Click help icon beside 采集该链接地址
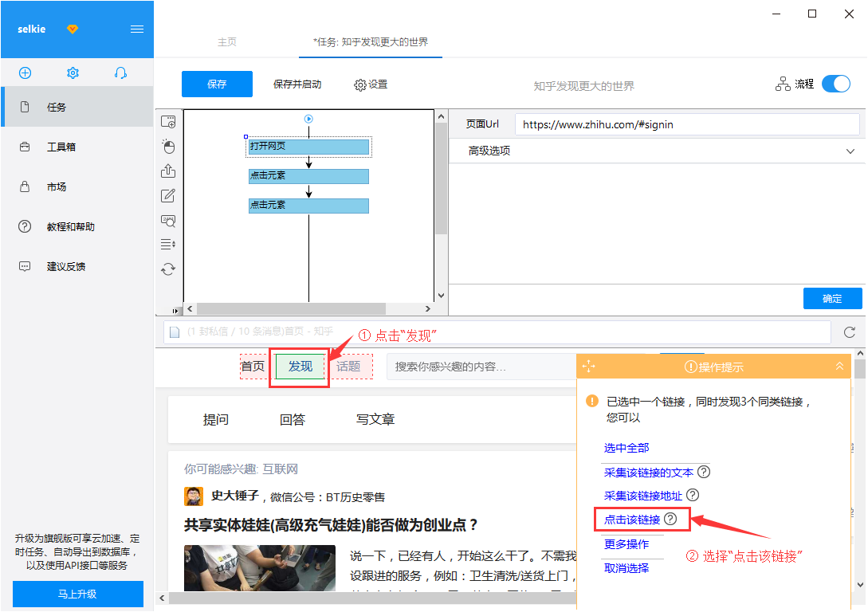This screenshot has width=868, height=612. (x=693, y=495)
